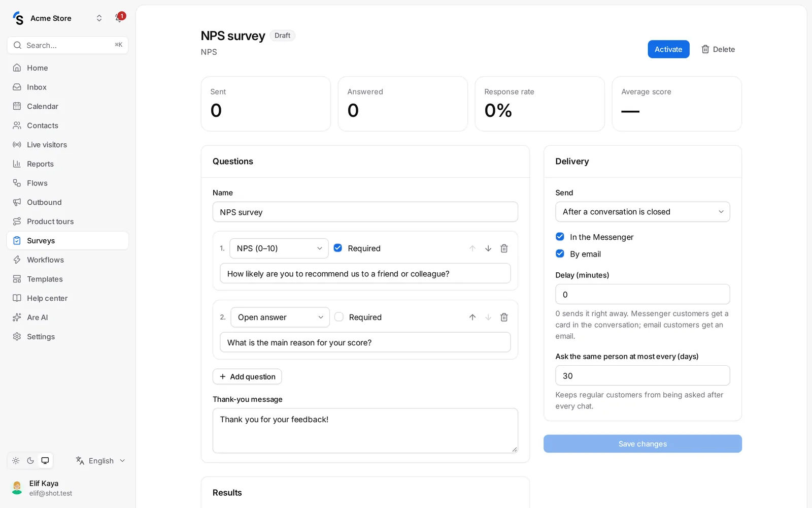Uncheck Required for question 1
This screenshot has width=812, height=508.
point(338,248)
